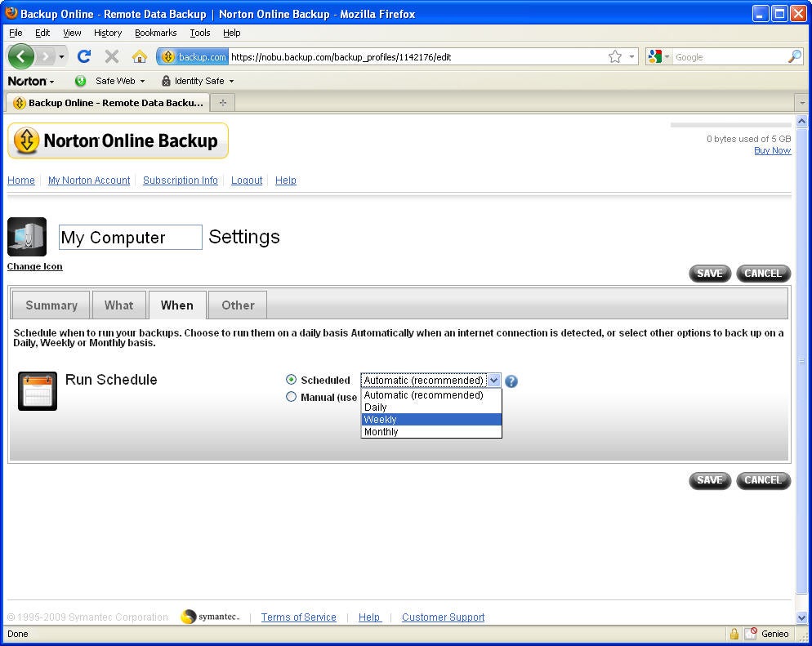Click the Norton Online Backup logo
Viewport: 812px width, 646px height.
click(x=118, y=140)
